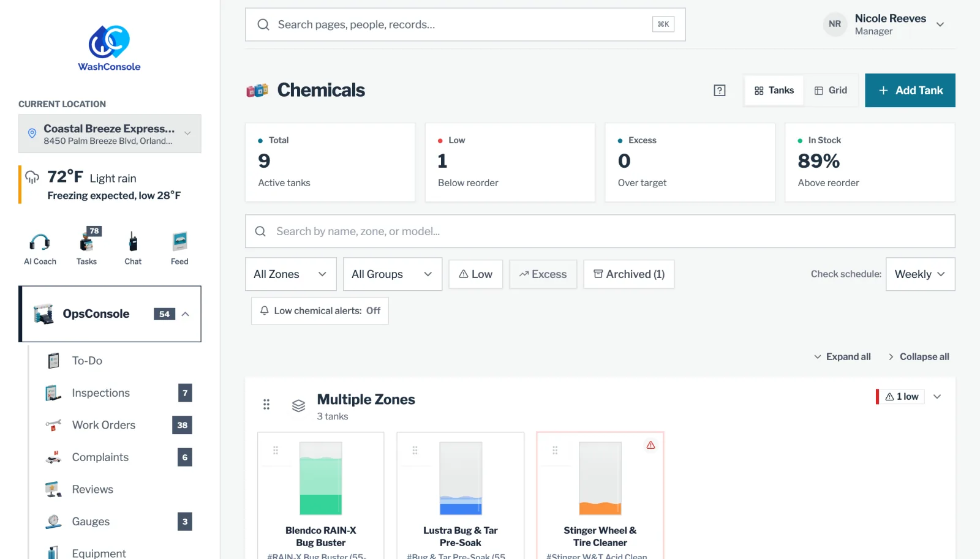Open Complaints in the sidebar
This screenshot has height=559, width=980.
pyautogui.click(x=111, y=457)
